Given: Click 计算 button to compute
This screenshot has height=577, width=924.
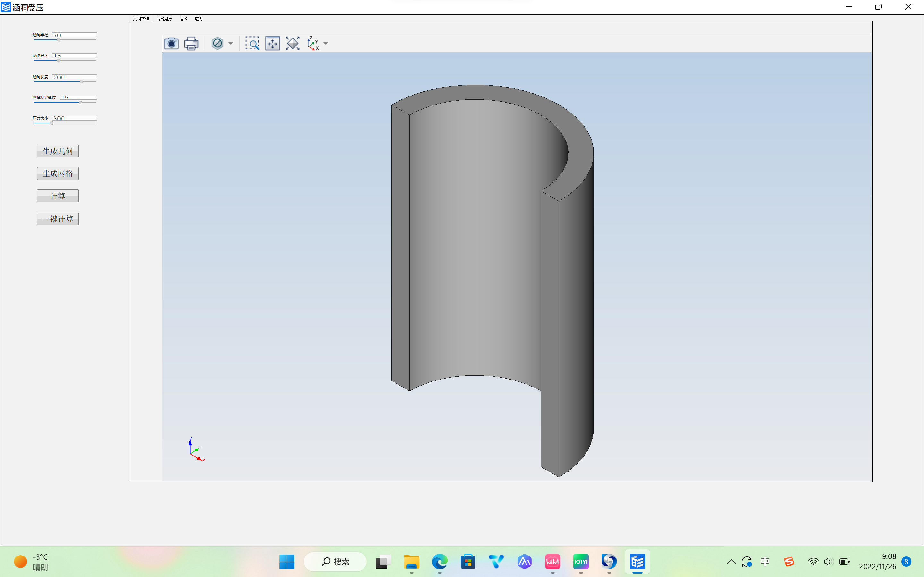Looking at the screenshot, I should pos(58,196).
